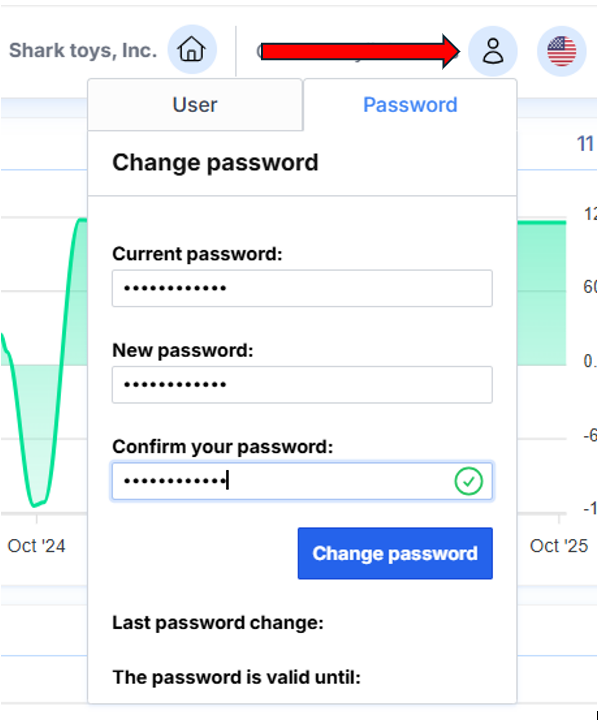Click the Shark toys, Inc. company name
Screen dimensions: 604x720
(83, 50)
